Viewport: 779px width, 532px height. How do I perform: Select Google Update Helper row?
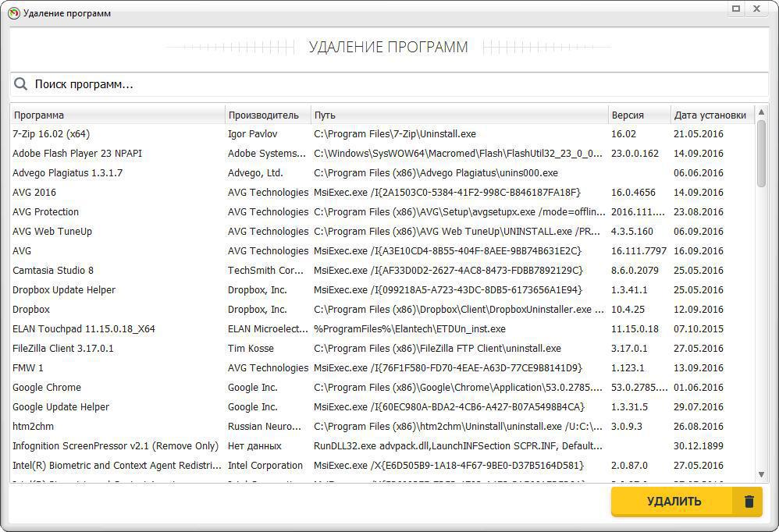click(x=382, y=407)
